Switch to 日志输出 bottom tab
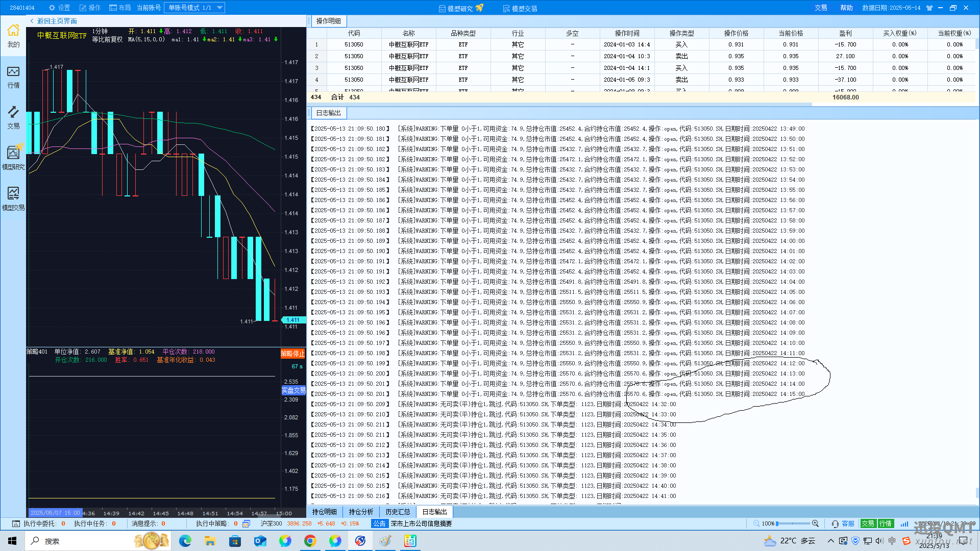 (434, 512)
